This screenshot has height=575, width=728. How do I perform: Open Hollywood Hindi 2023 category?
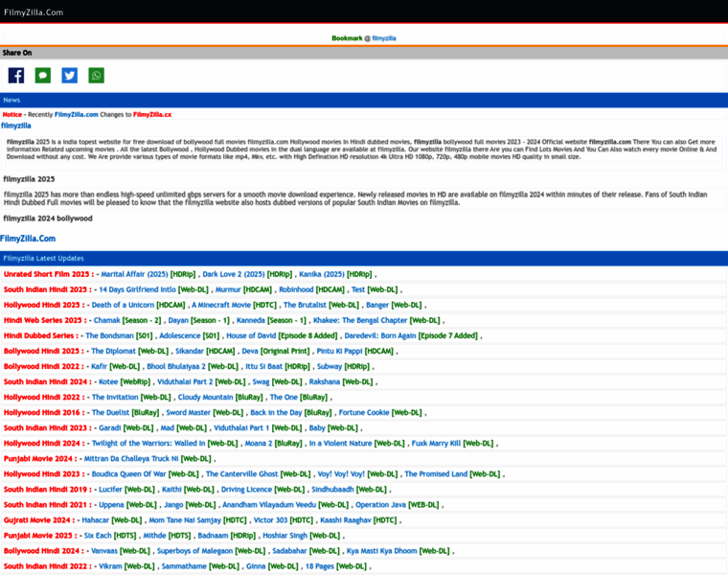pyautogui.click(x=44, y=473)
